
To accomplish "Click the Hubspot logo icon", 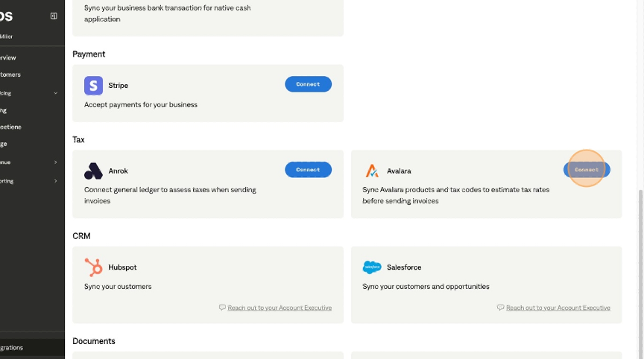I will click(93, 267).
